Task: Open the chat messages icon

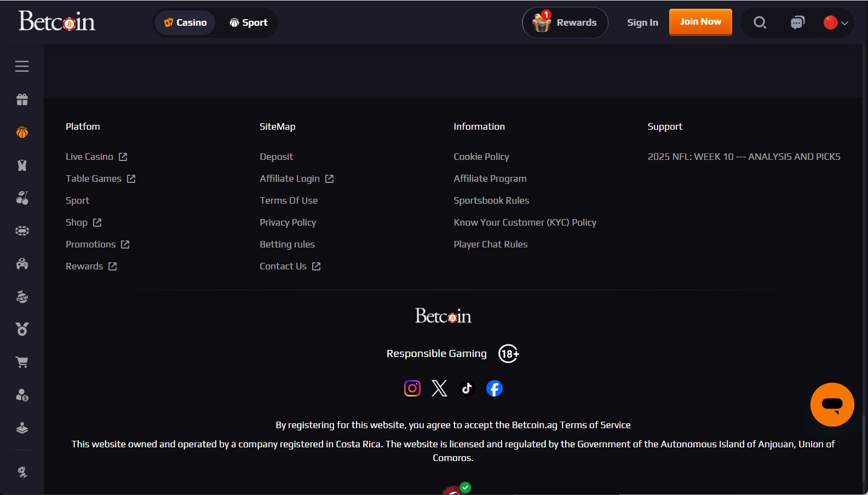Action: pos(797,22)
